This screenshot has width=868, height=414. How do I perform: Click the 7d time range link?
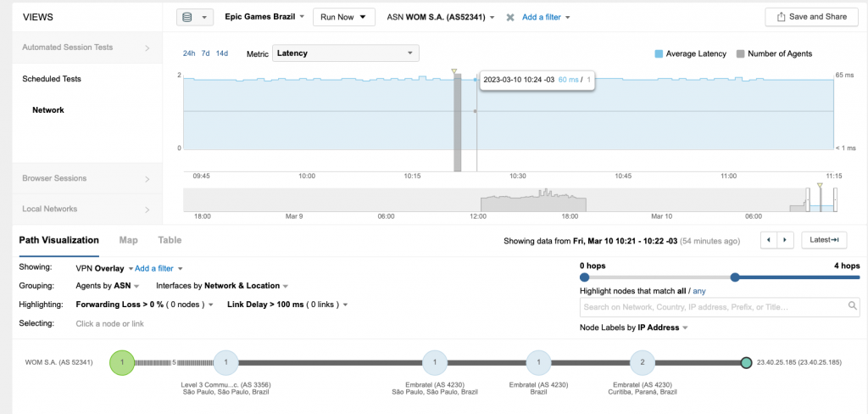point(206,53)
